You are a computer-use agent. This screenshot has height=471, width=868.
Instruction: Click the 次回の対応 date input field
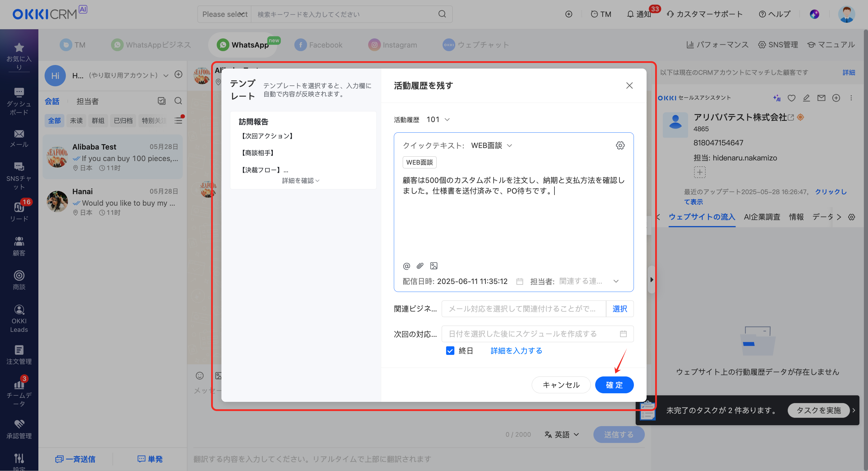tap(537, 334)
